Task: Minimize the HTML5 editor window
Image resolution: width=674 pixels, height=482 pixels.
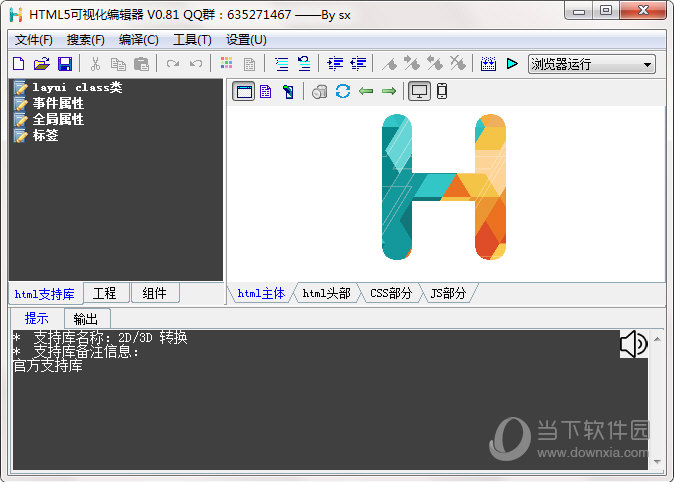Action: click(x=579, y=11)
